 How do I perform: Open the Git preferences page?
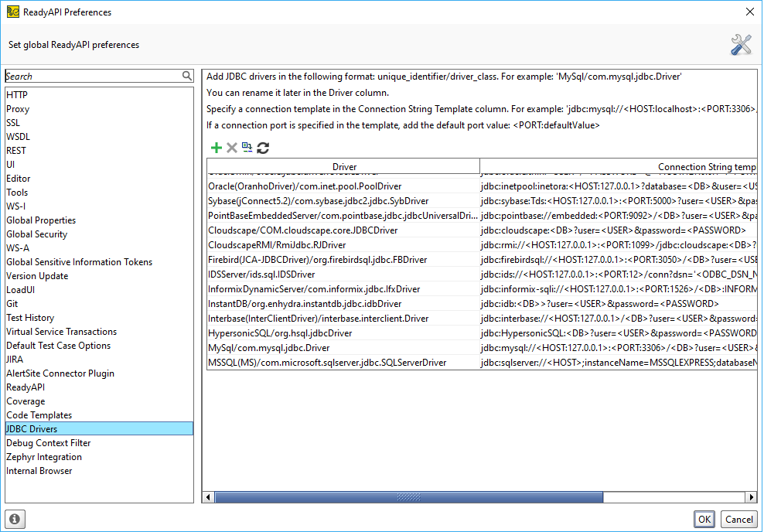100,304
